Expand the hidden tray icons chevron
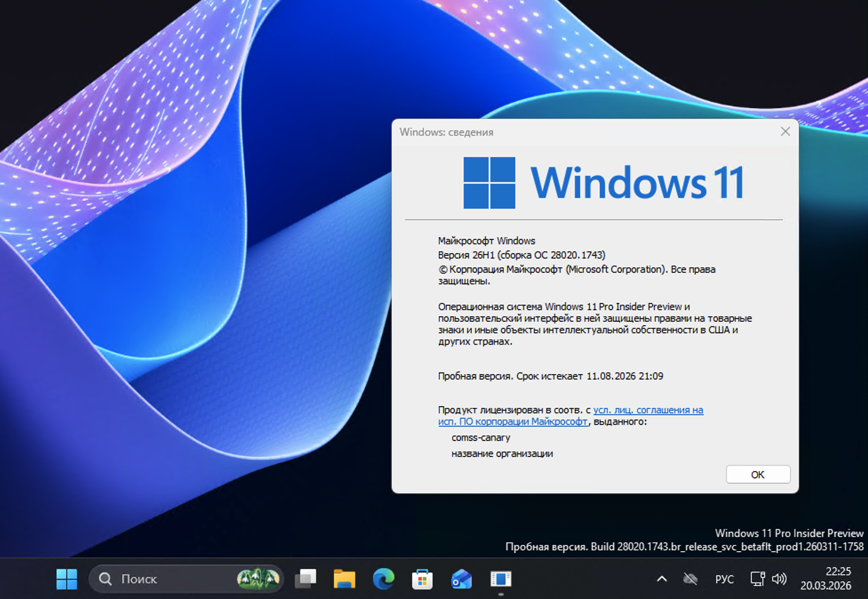Image resolution: width=868 pixels, height=599 pixels. (662, 579)
